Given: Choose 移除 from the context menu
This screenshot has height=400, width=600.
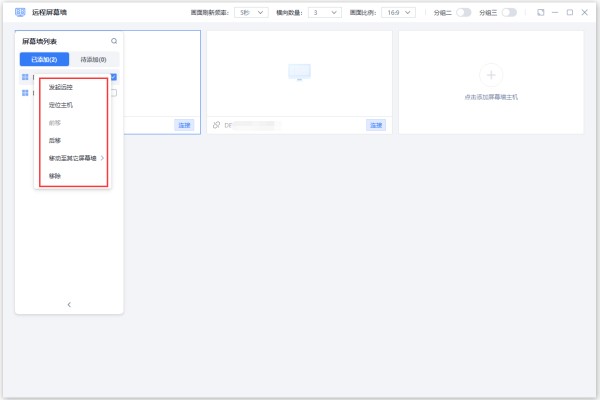Looking at the screenshot, I should click(55, 176).
